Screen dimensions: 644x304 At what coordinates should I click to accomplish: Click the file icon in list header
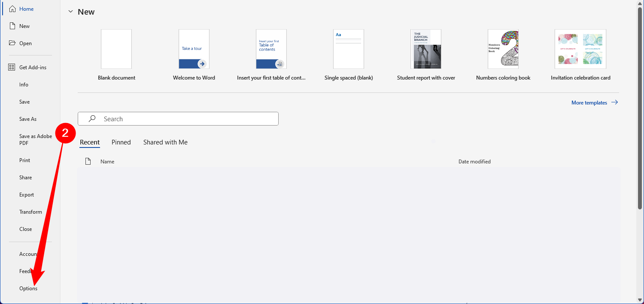coord(88,162)
